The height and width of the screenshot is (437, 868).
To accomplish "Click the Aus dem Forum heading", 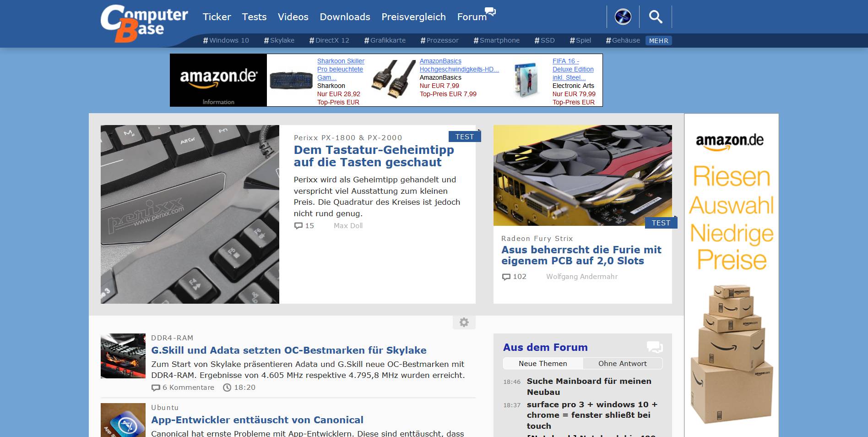I will click(x=545, y=347).
